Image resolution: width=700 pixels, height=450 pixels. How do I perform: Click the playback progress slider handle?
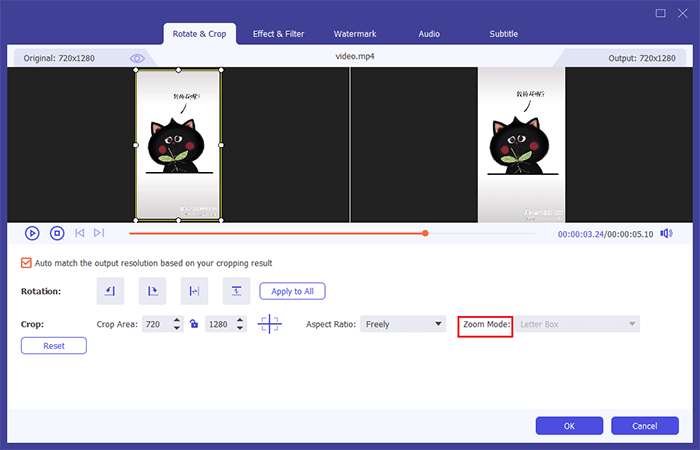[425, 233]
